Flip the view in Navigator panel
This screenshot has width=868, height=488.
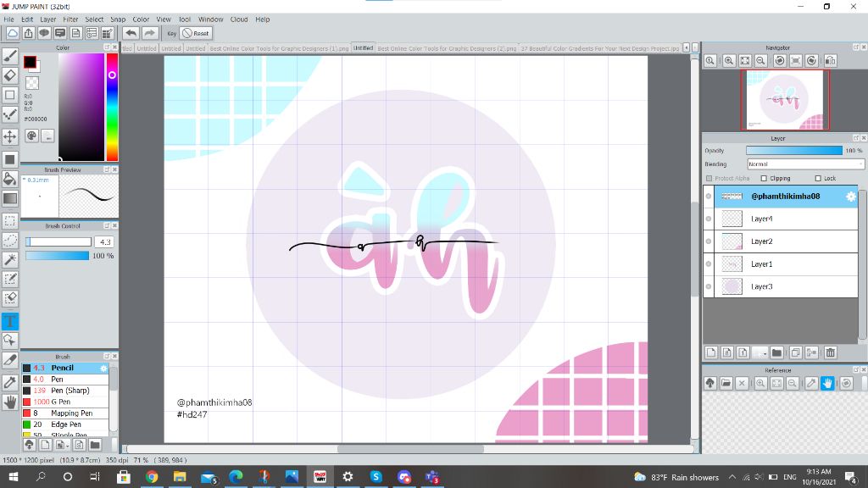click(x=830, y=61)
